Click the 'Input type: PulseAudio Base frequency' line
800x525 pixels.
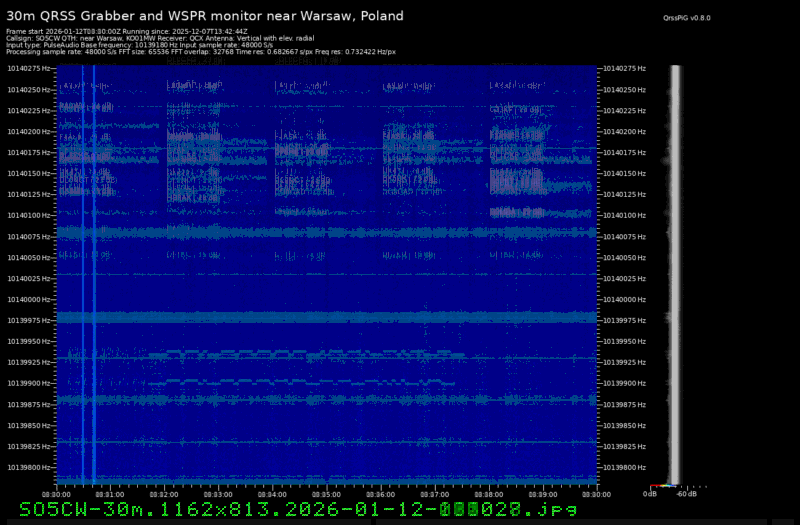(139, 45)
